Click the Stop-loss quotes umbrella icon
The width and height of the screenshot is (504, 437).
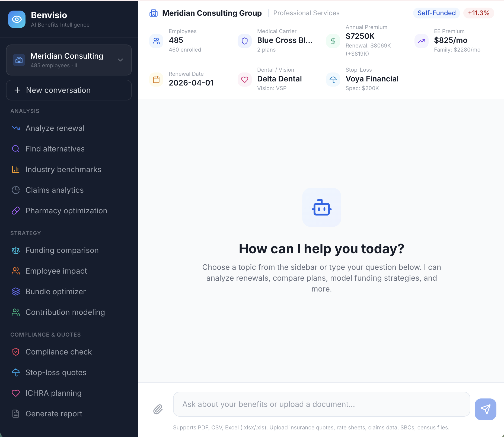tap(16, 372)
